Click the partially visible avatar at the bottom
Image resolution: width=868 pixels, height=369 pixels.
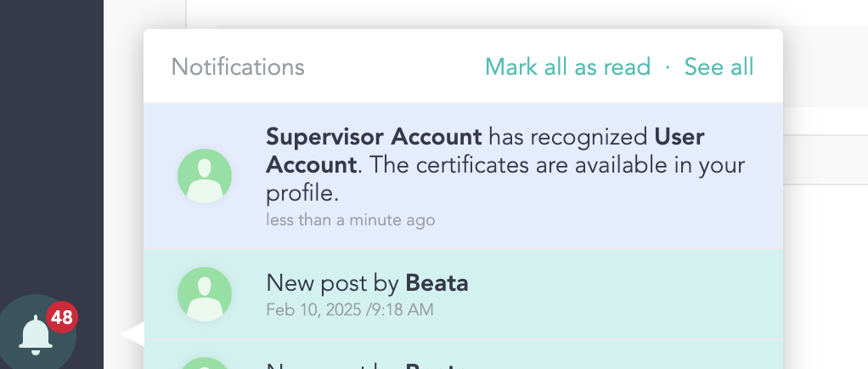(x=205, y=360)
